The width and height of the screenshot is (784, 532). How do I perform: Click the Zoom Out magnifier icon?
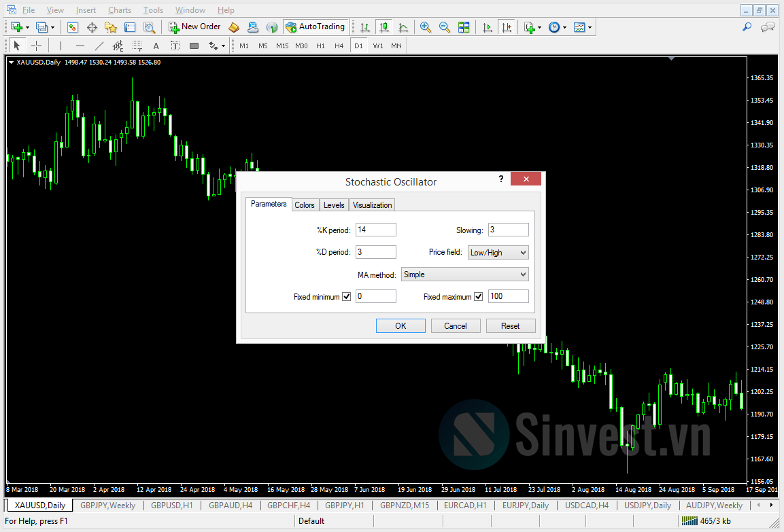point(444,27)
